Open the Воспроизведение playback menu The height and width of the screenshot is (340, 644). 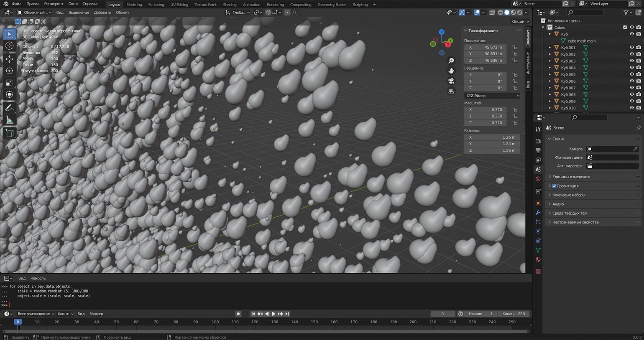(36, 314)
